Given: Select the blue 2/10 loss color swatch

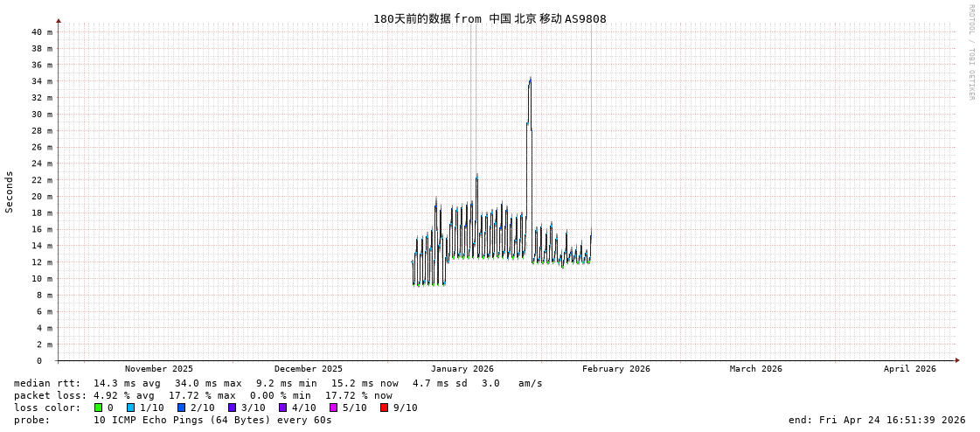Looking at the screenshot, I should (181, 408).
